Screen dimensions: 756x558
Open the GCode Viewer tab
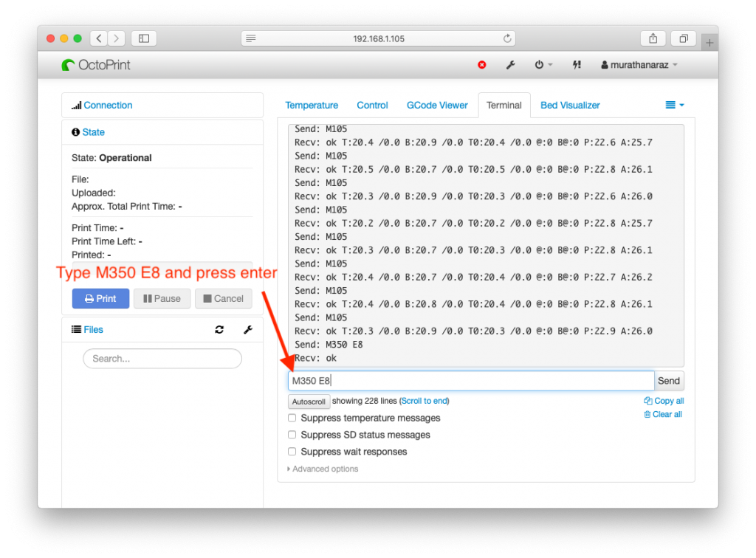437,105
